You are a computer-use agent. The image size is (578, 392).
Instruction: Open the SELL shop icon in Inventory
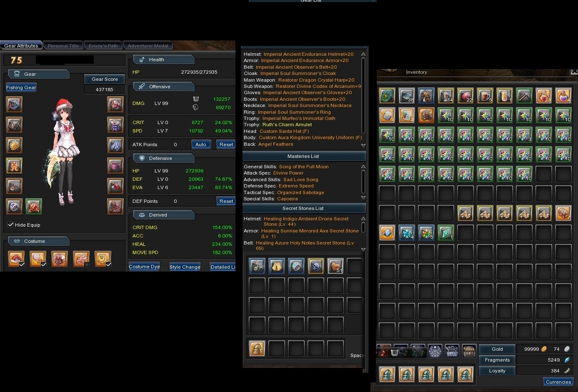pos(452,351)
